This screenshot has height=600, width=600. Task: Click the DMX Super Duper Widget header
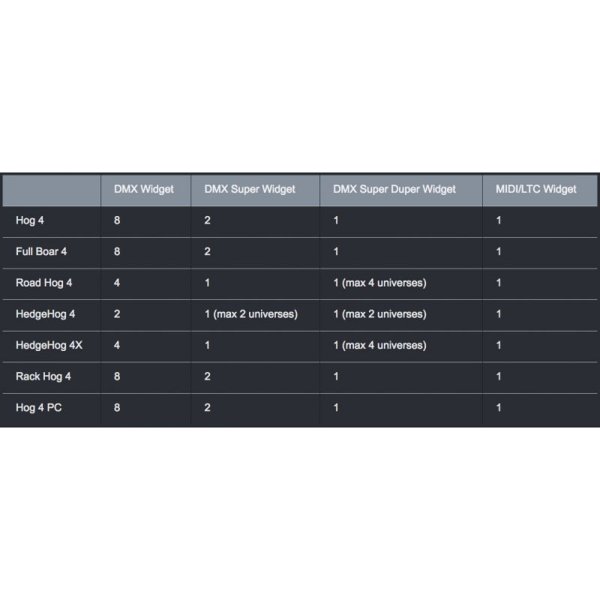point(394,189)
